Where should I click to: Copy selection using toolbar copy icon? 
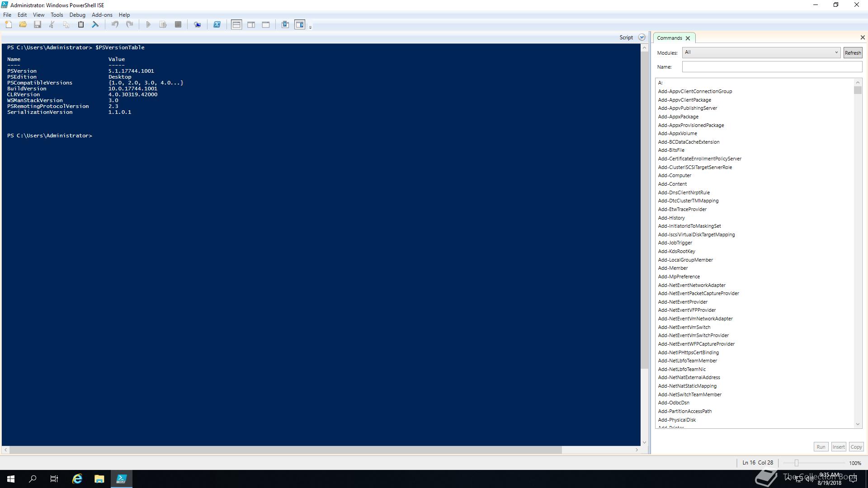(66, 25)
